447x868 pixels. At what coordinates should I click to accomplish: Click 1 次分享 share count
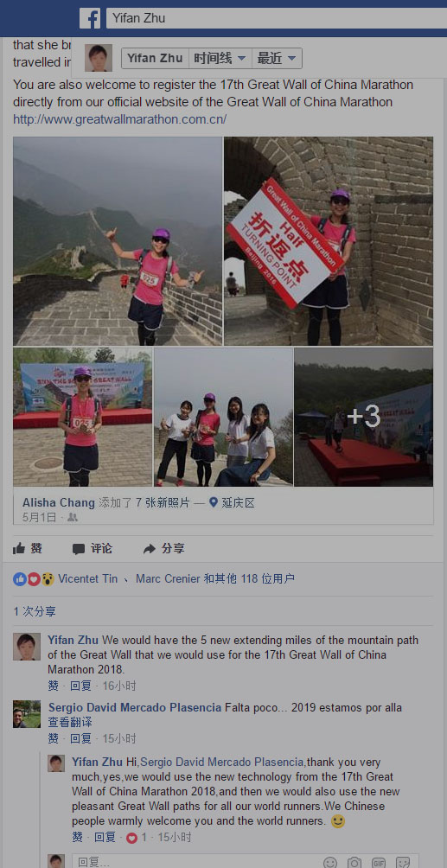point(35,612)
